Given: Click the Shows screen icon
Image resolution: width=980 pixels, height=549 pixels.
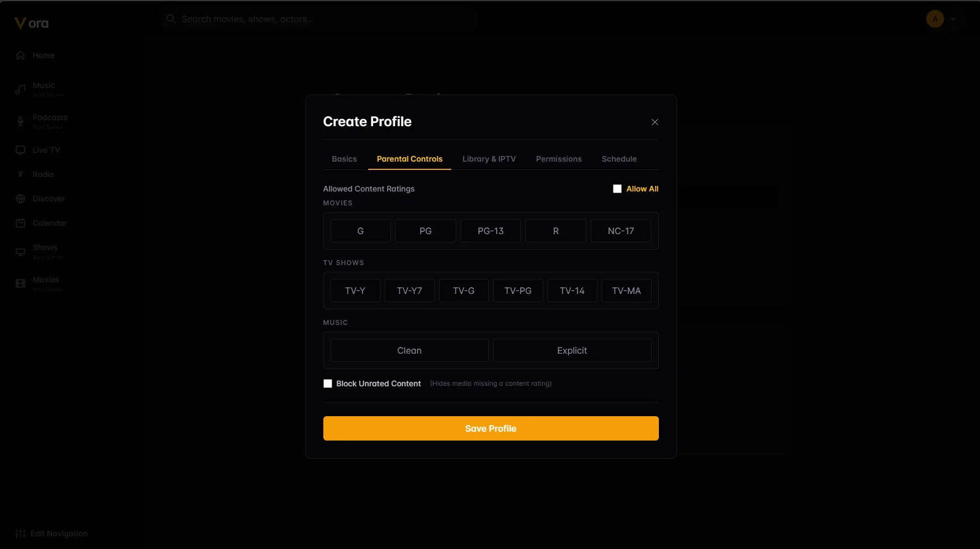Looking at the screenshot, I should coord(20,252).
